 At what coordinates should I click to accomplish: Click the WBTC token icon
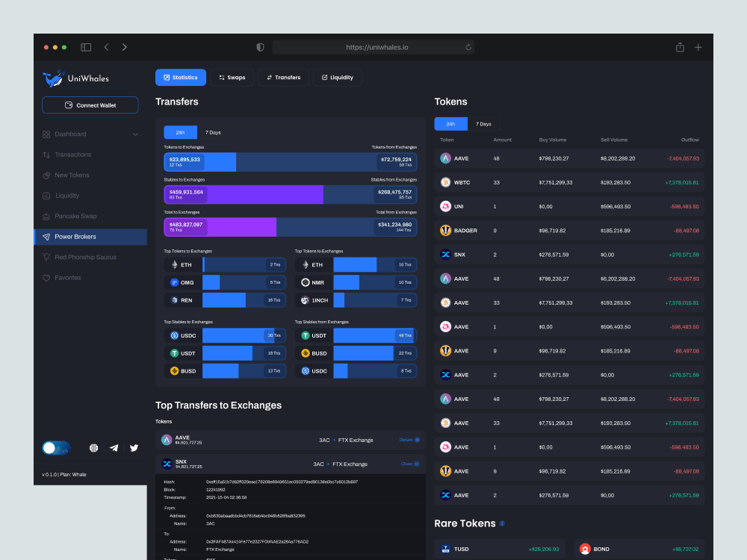click(445, 182)
